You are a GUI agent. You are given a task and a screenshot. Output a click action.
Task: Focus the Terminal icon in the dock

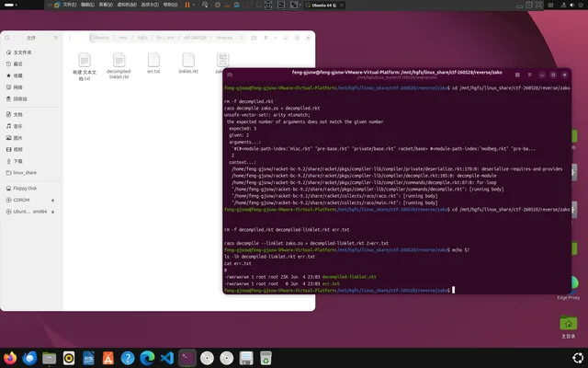point(187,358)
